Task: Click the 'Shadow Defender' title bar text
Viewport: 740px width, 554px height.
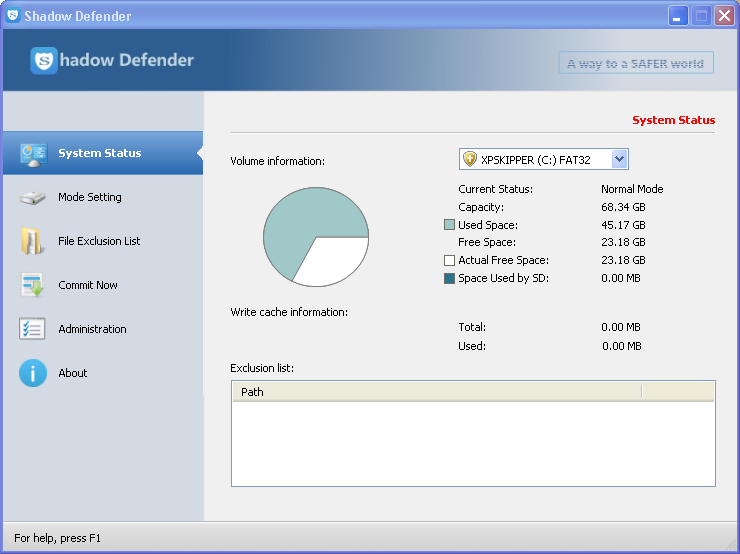Action: click(78, 16)
